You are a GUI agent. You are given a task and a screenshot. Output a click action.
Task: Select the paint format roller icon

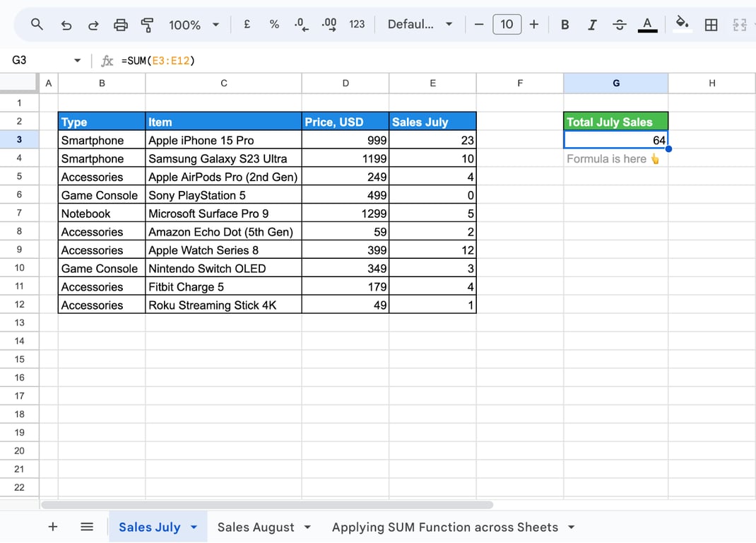click(x=147, y=25)
